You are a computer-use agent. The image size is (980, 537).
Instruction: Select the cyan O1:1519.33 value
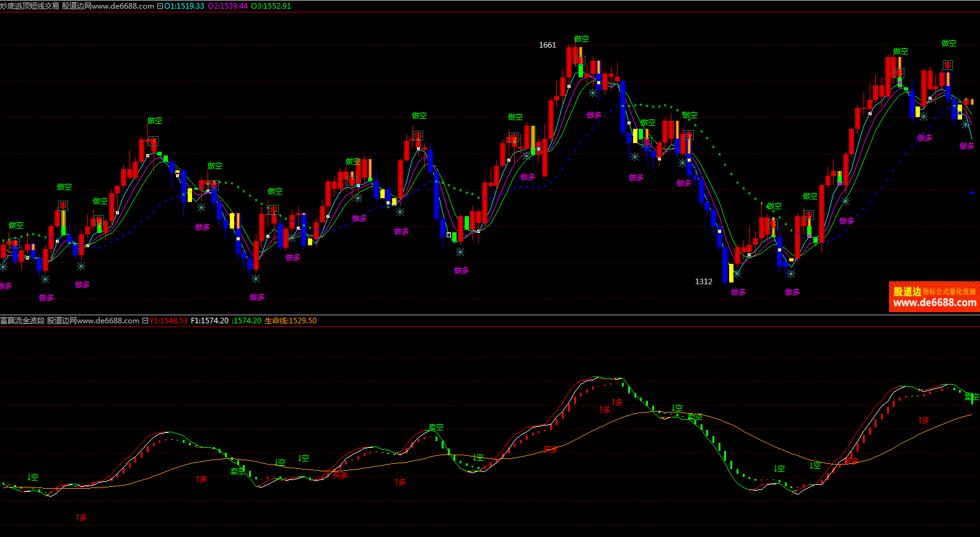tap(184, 6)
